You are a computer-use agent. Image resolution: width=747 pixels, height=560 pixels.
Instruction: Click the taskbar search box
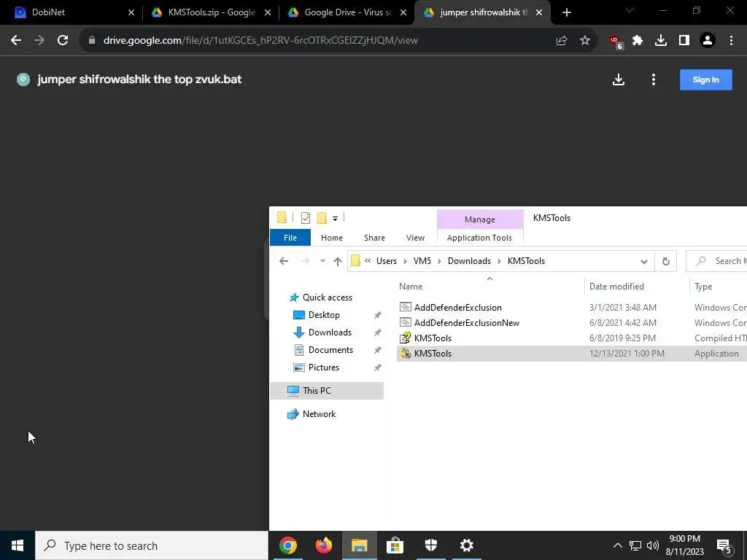pyautogui.click(x=152, y=545)
